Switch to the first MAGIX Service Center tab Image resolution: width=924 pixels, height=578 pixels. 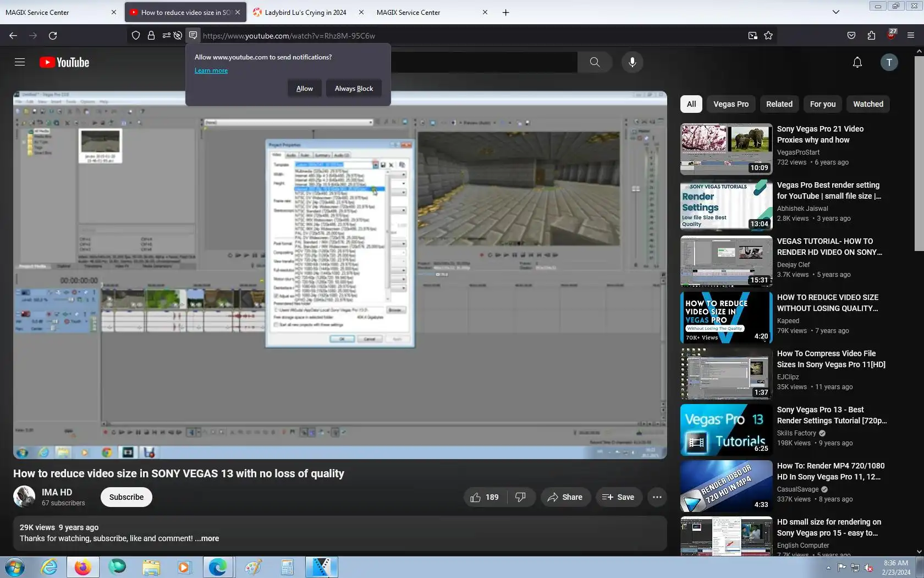61,12
